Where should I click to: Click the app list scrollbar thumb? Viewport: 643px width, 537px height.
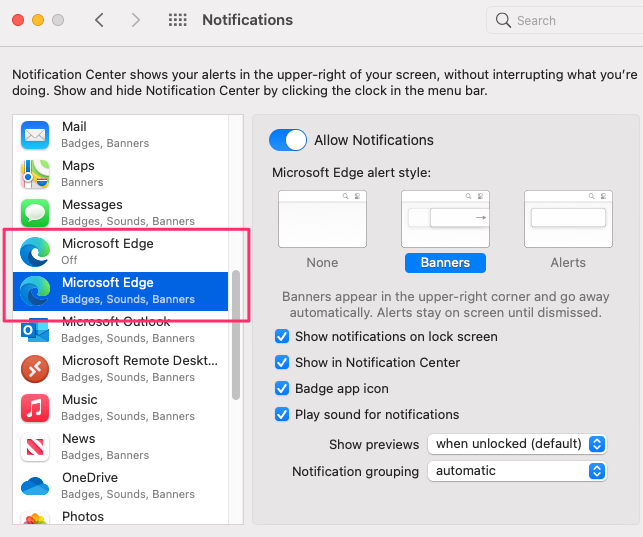click(x=236, y=334)
